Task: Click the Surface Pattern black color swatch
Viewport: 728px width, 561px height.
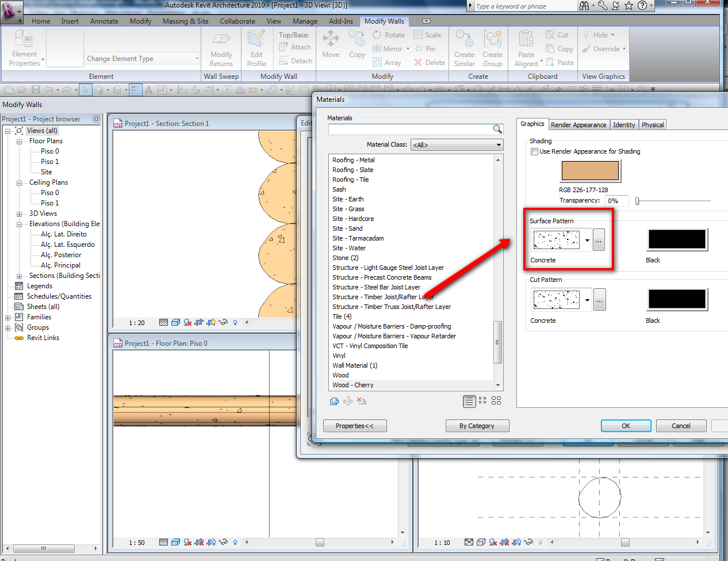Action: tap(677, 239)
